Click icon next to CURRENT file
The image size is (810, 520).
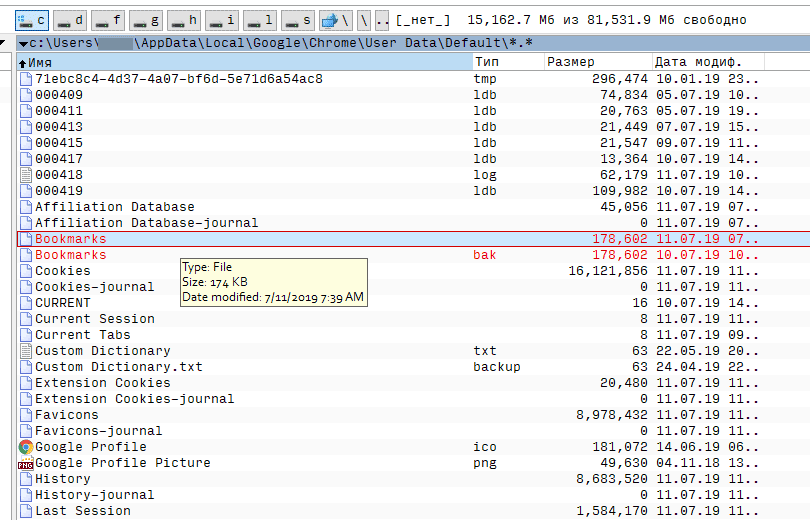[26, 303]
